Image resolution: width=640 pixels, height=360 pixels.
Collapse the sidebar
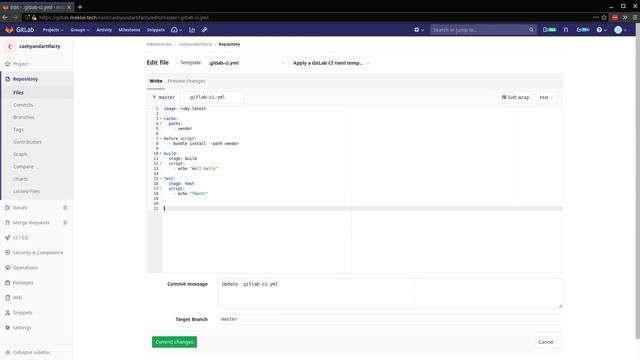pos(28,352)
